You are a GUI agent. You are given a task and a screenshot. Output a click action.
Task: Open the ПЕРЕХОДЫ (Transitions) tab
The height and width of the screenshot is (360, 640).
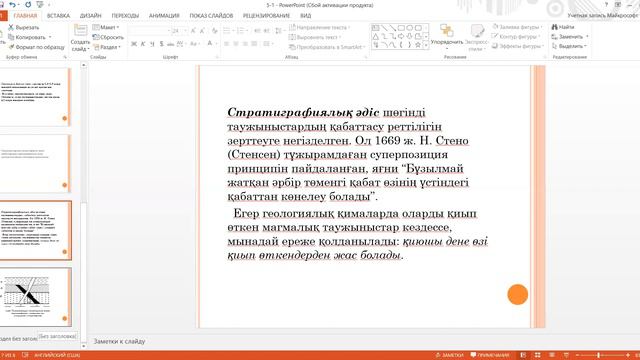[125, 16]
